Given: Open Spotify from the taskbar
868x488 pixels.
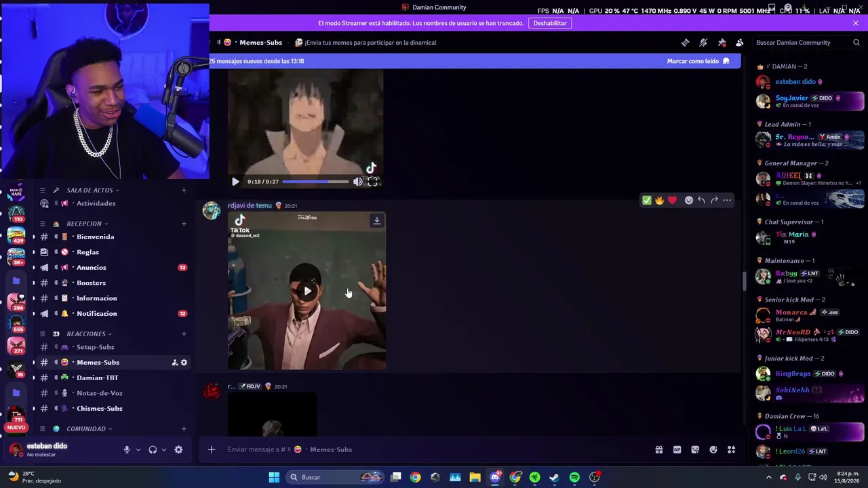Looking at the screenshot, I should 574,477.
